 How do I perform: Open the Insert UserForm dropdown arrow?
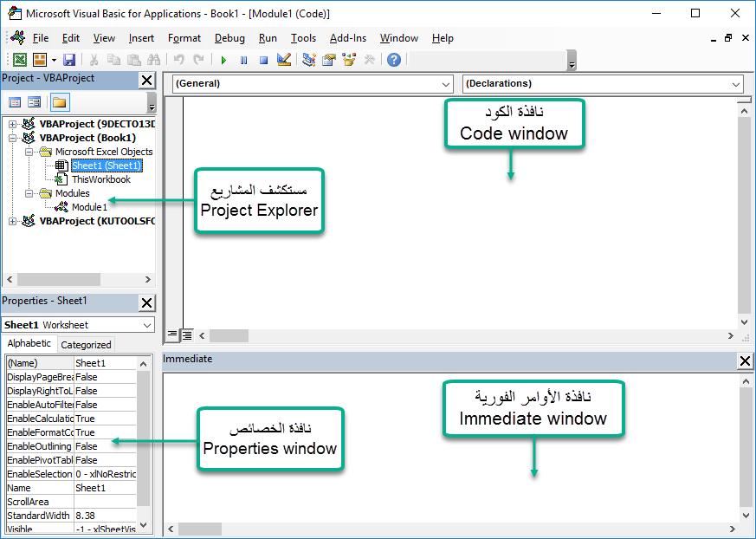(54, 61)
